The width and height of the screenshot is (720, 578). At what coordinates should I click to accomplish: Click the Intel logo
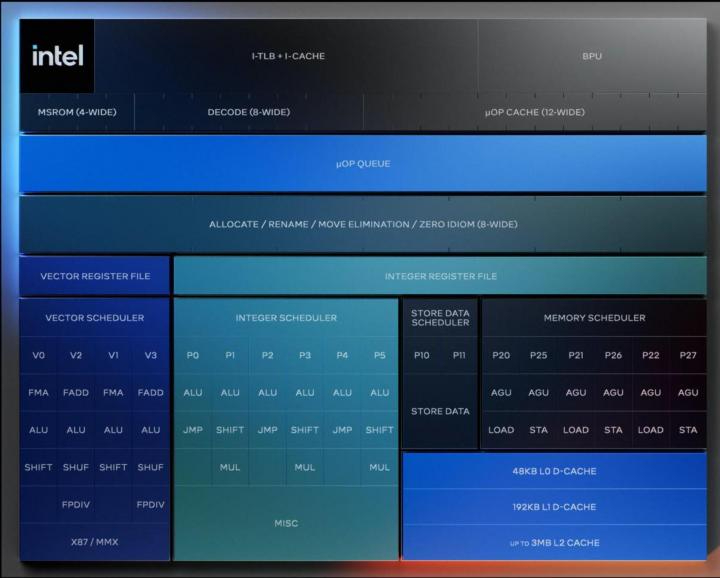coord(57,56)
